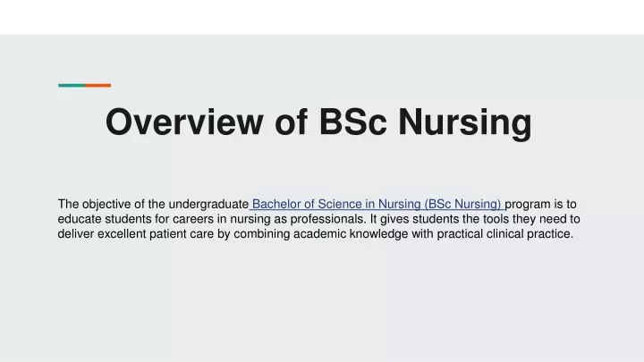Viewport: 644px width, 362px height.
Task: Click the phrase 'It gives students the tools'
Action: click(439, 219)
